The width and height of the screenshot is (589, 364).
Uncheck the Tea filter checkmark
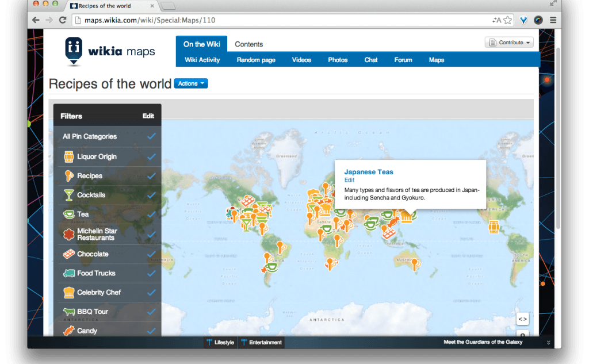[x=151, y=214]
